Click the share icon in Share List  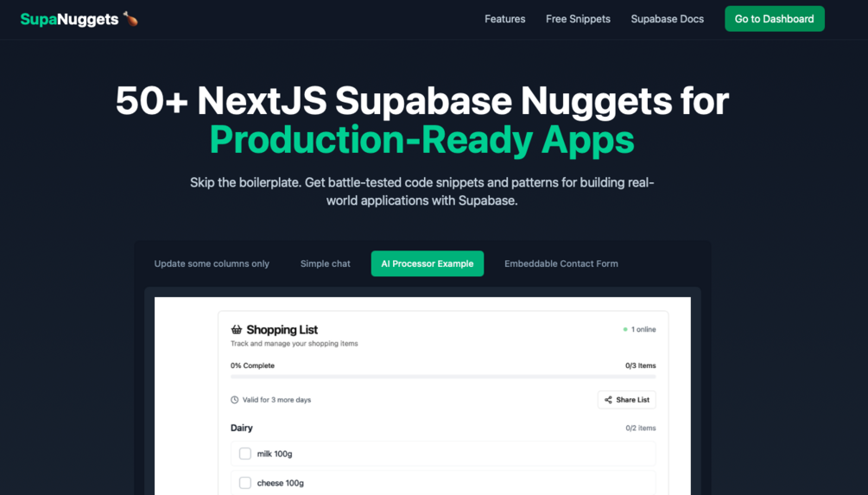(608, 400)
